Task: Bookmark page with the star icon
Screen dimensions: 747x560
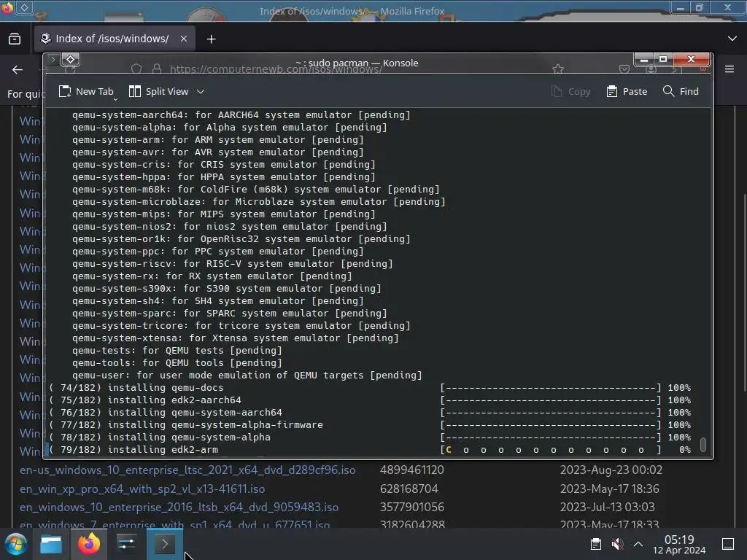Action: click(x=558, y=69)
